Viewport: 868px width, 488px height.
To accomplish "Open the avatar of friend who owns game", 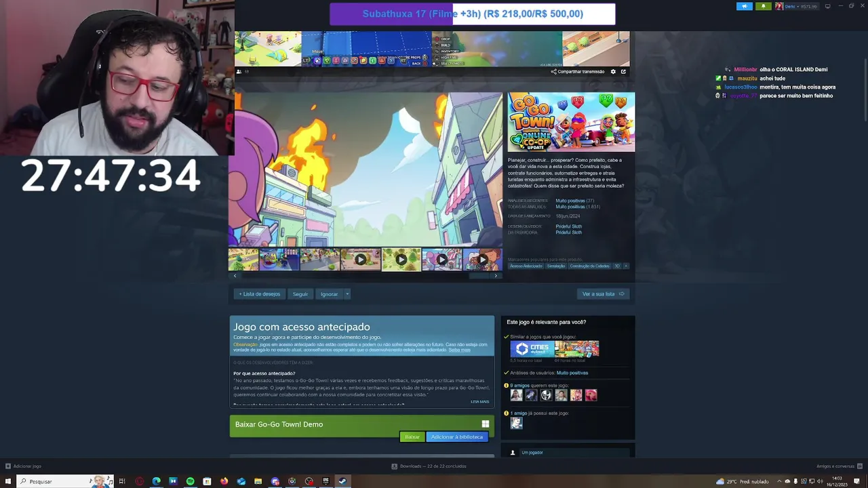I will [x=516, y=423].
